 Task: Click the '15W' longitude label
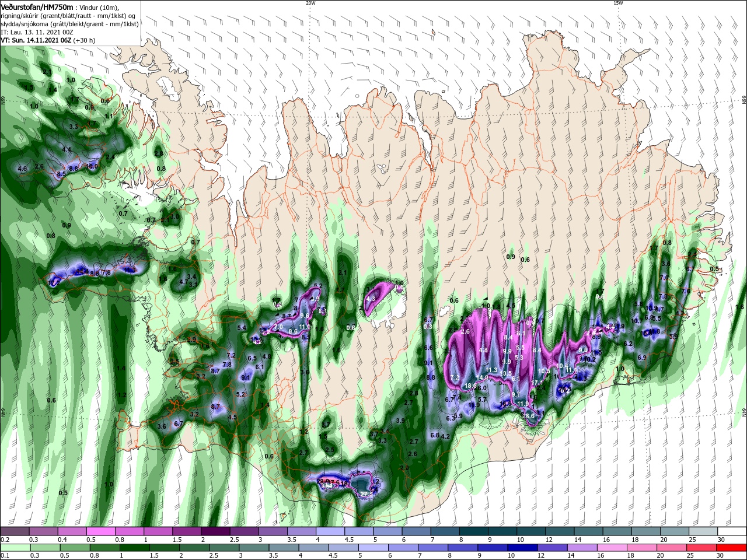pos(619,3)
